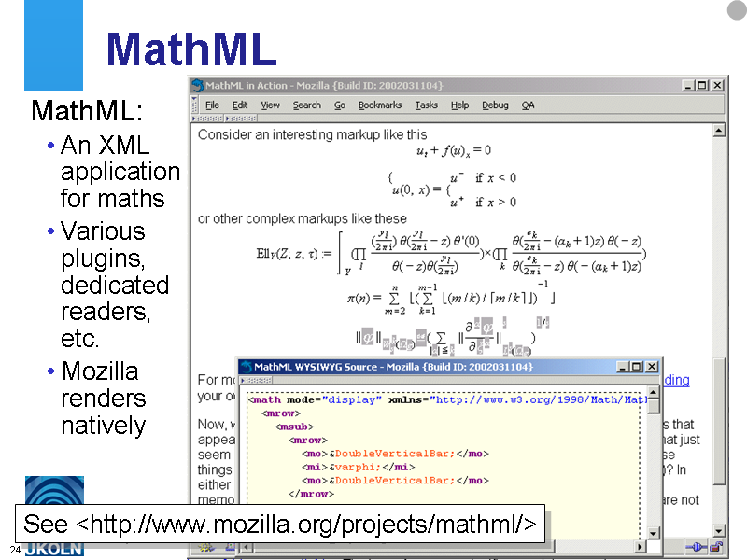Expand the first collapsed toolbar grippy below the menu
747x560 pixels.
[x=207, y=118]
